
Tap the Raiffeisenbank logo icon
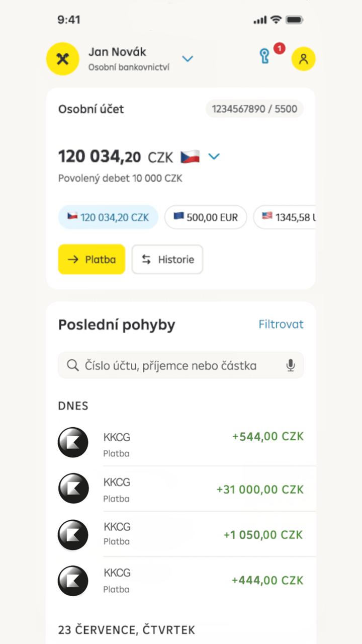(63, 59)
